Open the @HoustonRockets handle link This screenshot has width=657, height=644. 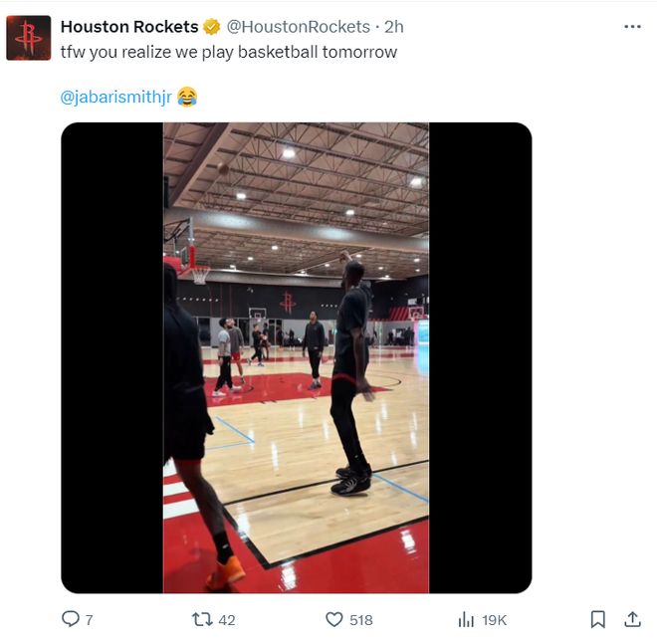click(x=298, y=27)
